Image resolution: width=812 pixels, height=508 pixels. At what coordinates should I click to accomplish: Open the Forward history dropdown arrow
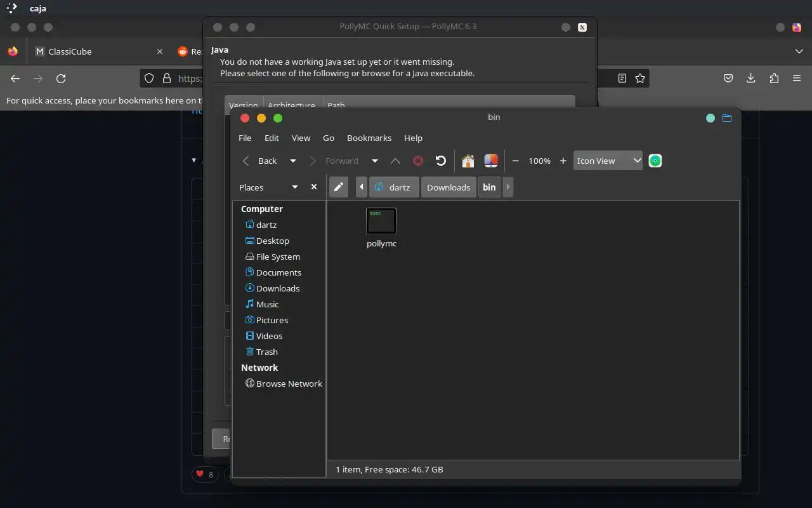(x=374, y=161)
